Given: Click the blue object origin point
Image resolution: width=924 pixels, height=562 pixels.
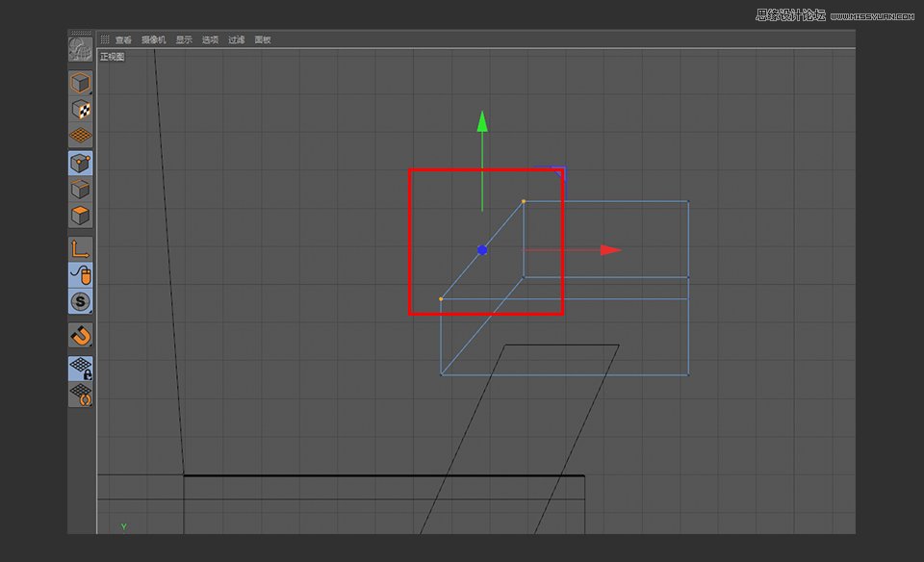Looking at the screenshot, I should (x=482, y=249).
